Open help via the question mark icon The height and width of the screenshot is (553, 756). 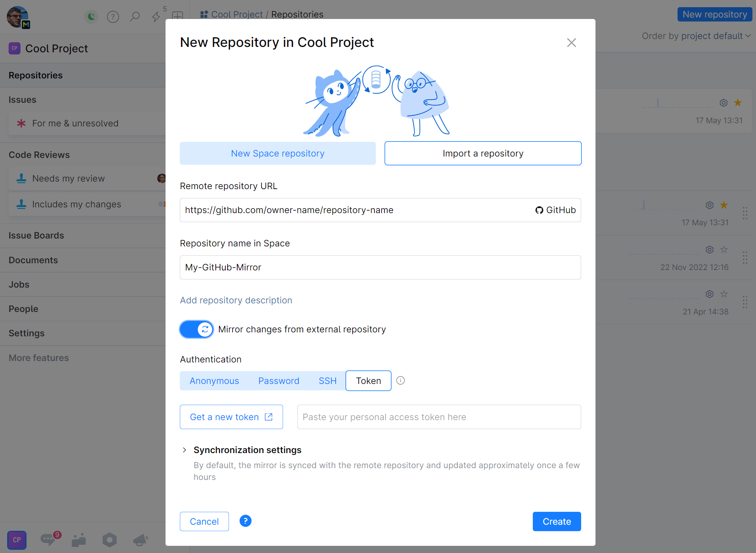[x=113, y=16]
